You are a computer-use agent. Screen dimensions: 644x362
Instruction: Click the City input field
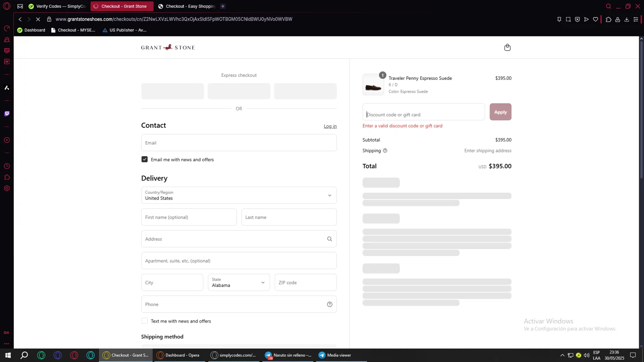pyautogui.click(x=172, y=283)
